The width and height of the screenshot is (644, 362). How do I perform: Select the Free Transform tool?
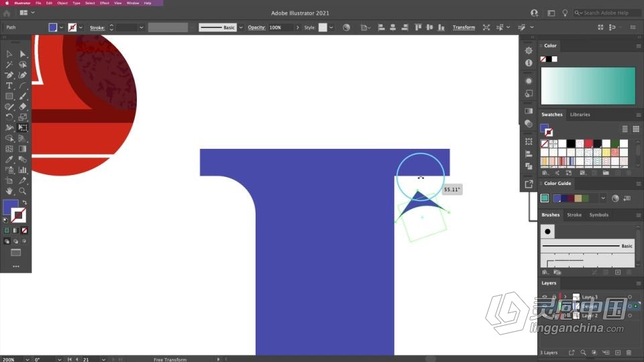(23, 127)
